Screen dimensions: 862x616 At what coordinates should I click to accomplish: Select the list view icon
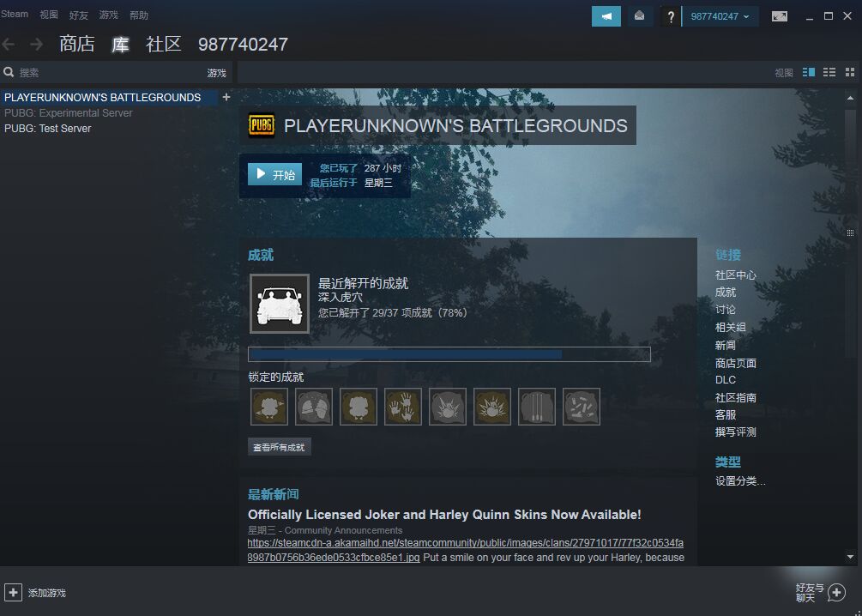click(x=829, y=72)
